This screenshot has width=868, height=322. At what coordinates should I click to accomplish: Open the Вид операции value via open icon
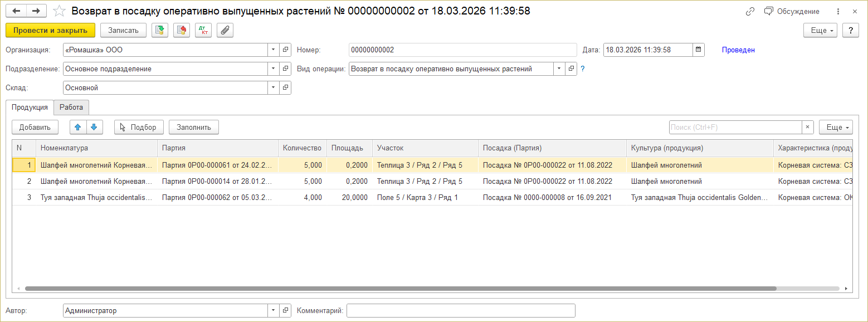[571, 69]
